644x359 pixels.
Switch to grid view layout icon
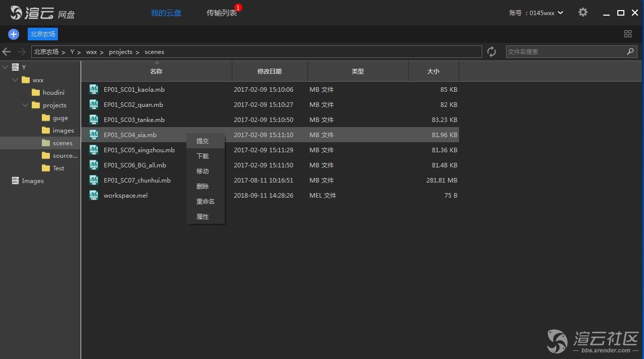pos(627,34)
